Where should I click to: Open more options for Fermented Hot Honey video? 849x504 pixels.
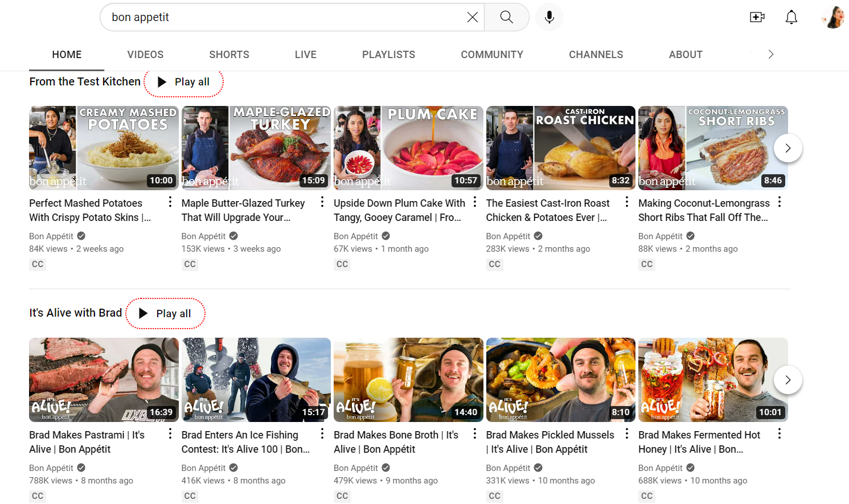click(x=780, y=434)
